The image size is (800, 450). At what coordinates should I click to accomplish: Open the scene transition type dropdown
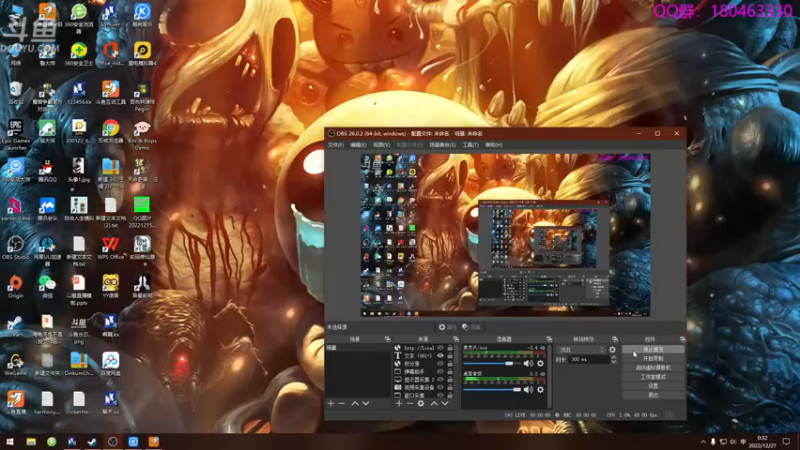(x=581, y=350)
